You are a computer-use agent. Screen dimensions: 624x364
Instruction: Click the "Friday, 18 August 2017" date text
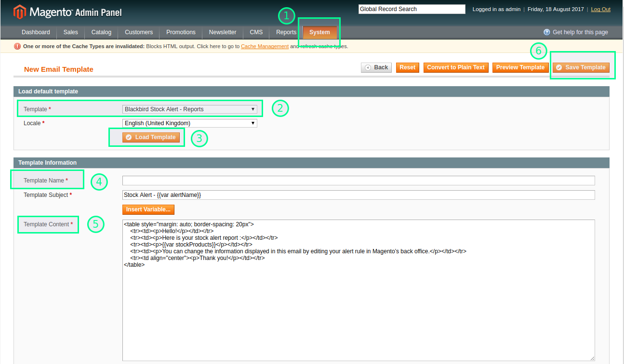tap(556, 9)
